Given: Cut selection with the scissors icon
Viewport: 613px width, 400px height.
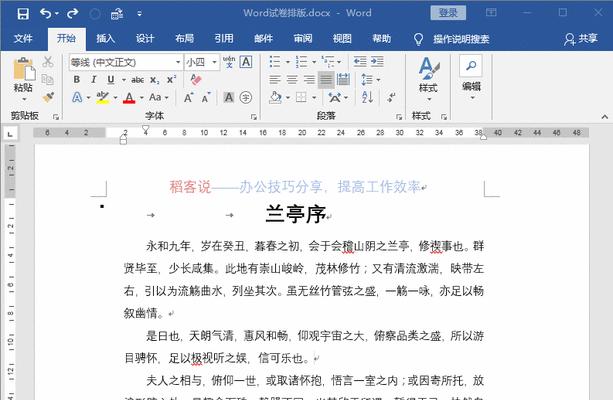Looking at the screenshot, I should click(48, 62).
